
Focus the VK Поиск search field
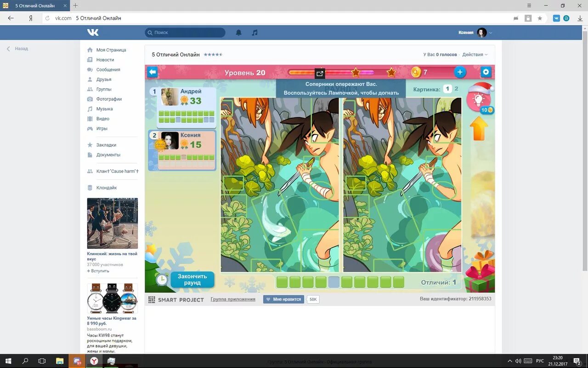point(185,33)
